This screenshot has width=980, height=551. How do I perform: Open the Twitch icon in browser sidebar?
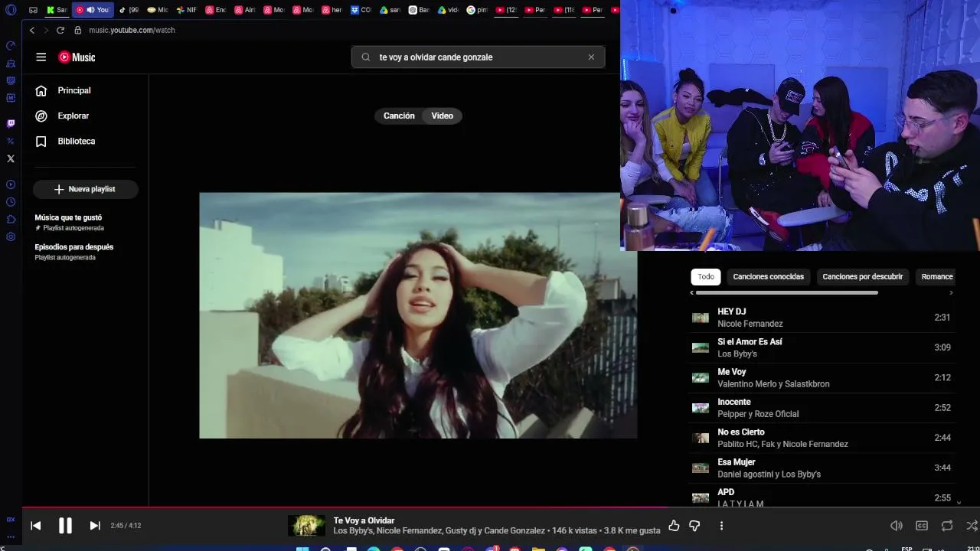(x=11, y=123)
